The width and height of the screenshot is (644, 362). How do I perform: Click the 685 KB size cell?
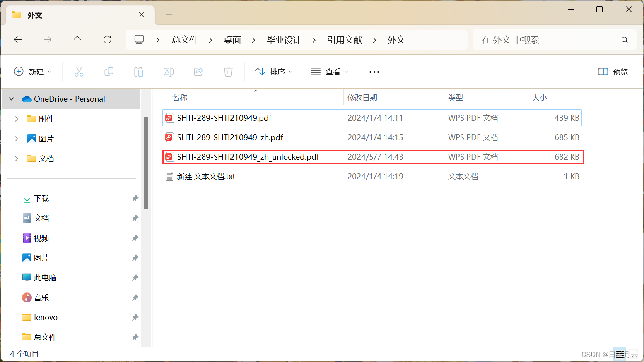point(567,137)
